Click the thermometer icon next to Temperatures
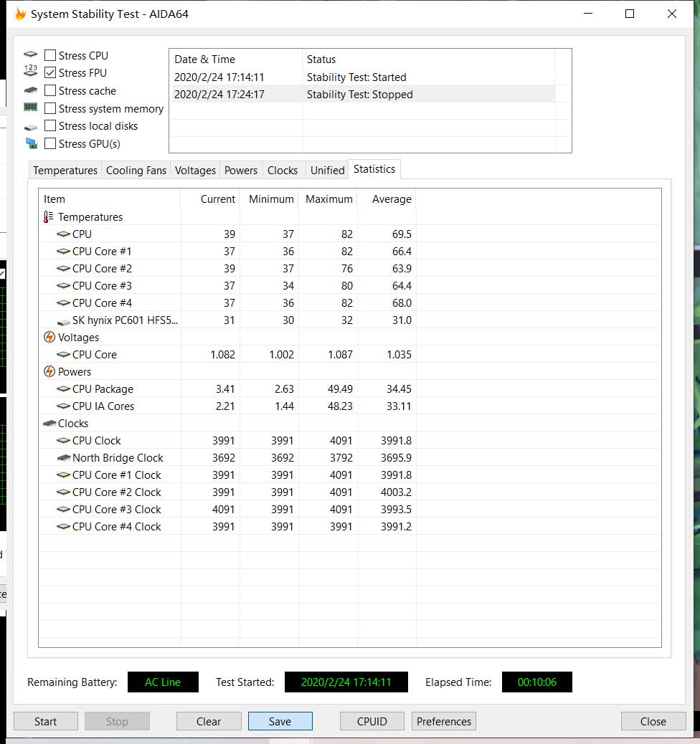Viewport: 700px width, 744px height. [49, 217]
